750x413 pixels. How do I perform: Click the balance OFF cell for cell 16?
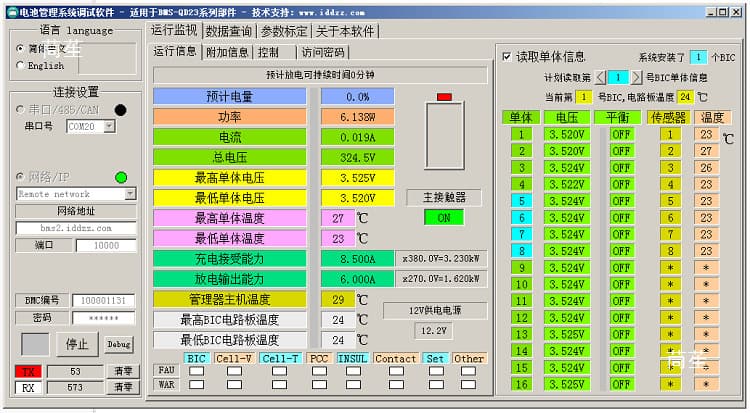[621, 384]
